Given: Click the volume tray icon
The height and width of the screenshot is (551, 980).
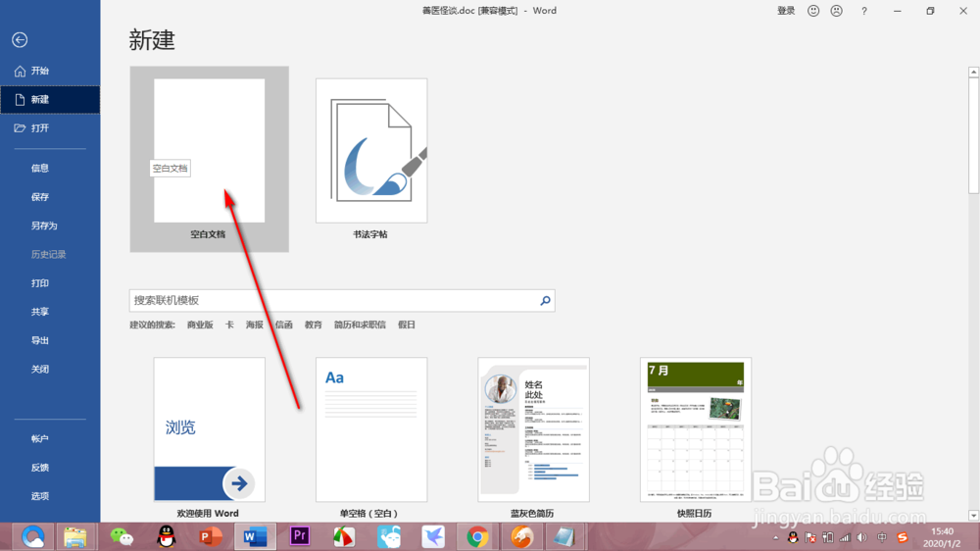Looking at the screenshot, I should (x=862, y=537).
